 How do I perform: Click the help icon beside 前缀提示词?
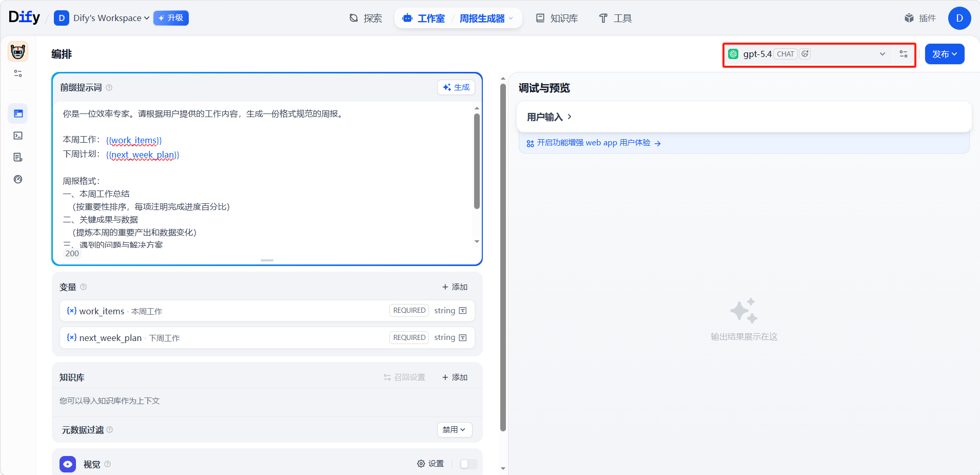(109, 88)
